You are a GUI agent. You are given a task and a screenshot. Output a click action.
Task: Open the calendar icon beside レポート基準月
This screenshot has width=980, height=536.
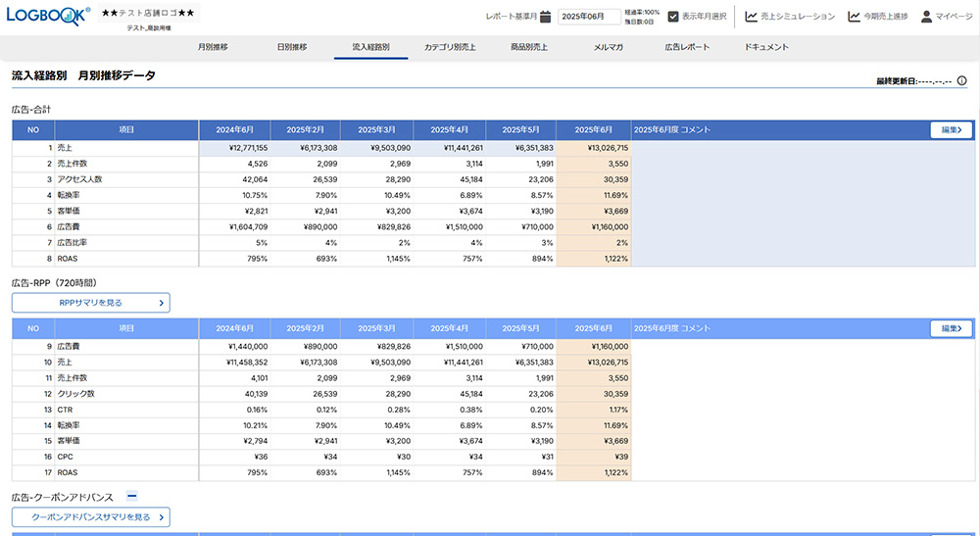coord(546,17)
